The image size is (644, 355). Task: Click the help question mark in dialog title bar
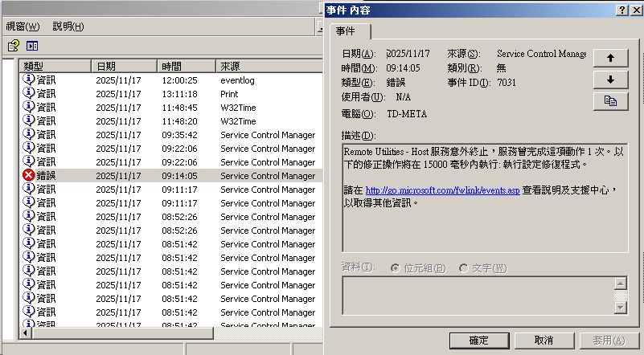click(x=621, y=10)
